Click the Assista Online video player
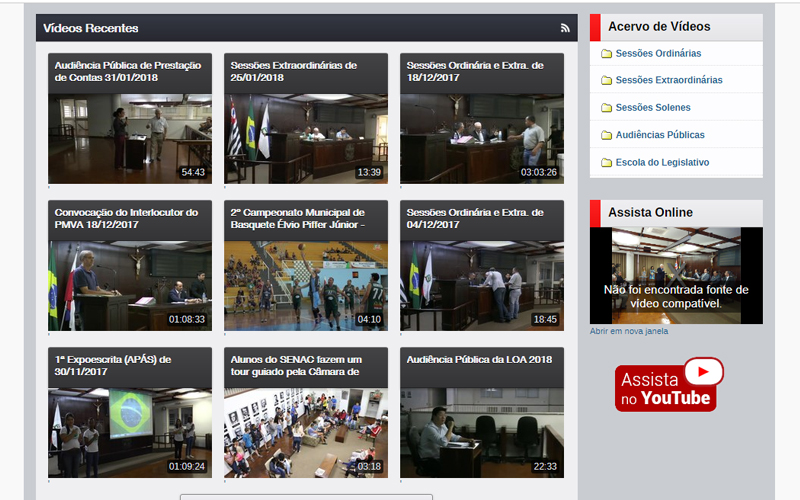800x500 pixels. (x=676, y=276)
